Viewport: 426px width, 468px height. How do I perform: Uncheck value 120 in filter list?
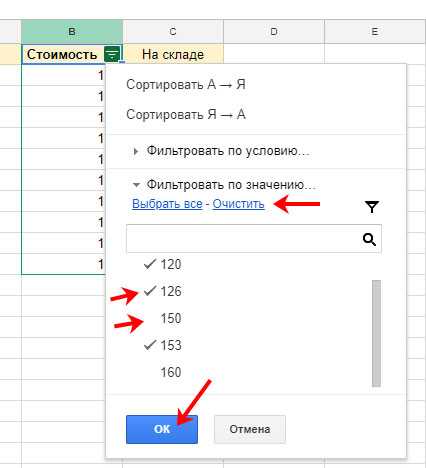pyautogui.click(x=163, y=264)
